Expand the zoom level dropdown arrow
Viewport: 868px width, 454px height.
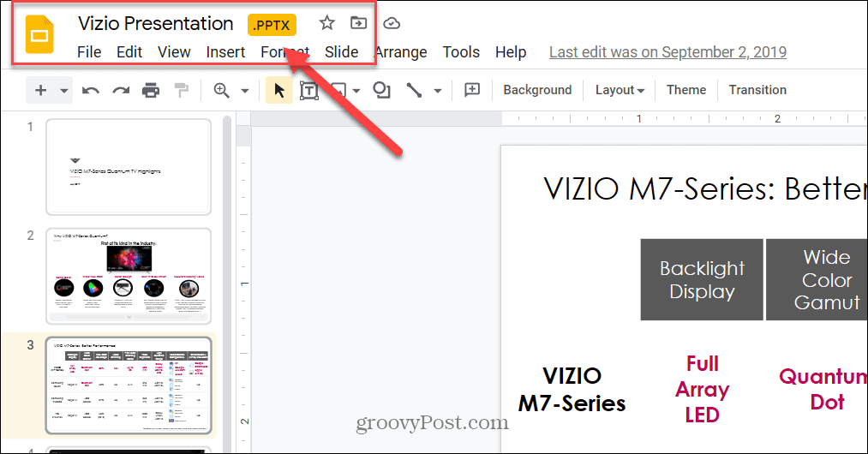pos(245,90)
